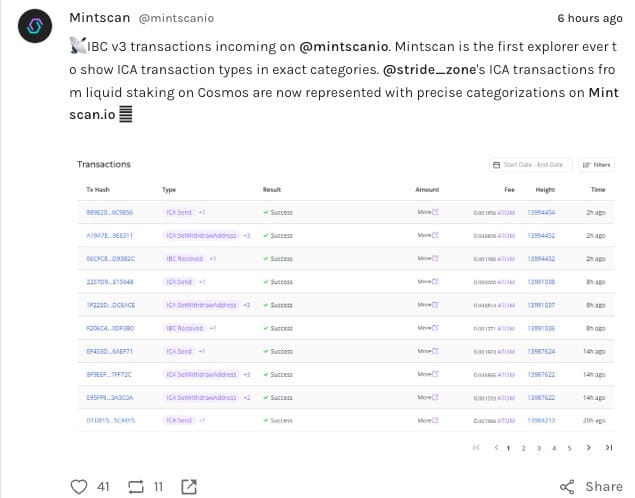Image resolution: width=635 pixels, height=498 pixels.
Task: Open block height 13991038
Action: click(x=541, y=282)
